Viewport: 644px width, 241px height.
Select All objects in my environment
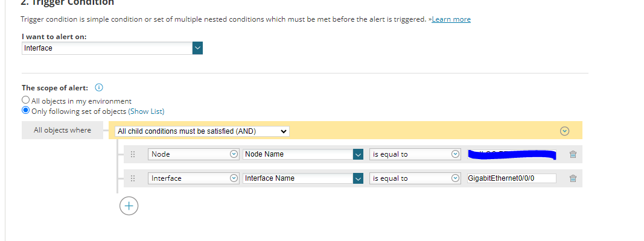pyautogui.click(x=25, y=101)
